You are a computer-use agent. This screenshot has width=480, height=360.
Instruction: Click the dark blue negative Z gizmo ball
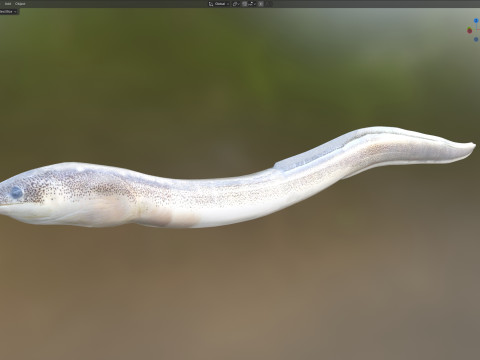point(476,39)
